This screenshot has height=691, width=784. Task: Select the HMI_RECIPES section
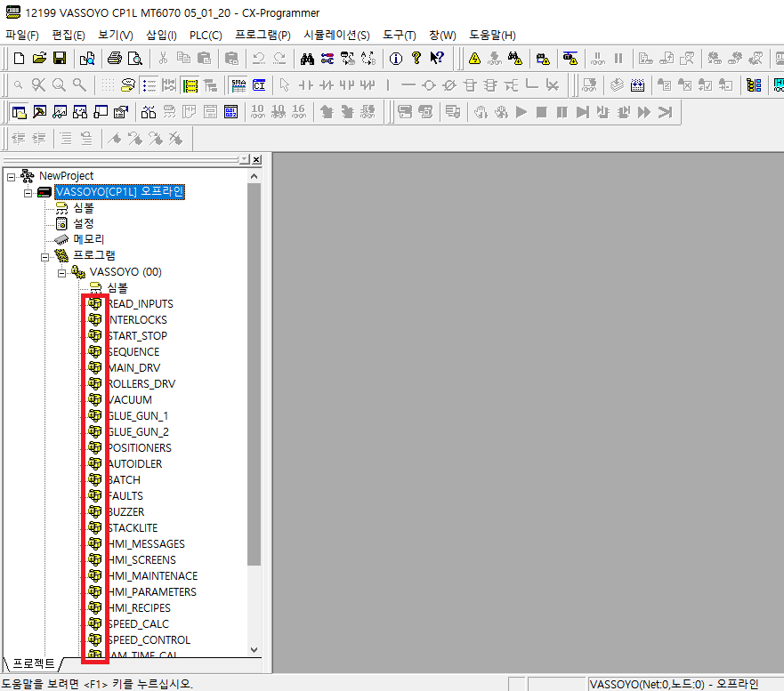pyautogui.click(x=140, y=608)
